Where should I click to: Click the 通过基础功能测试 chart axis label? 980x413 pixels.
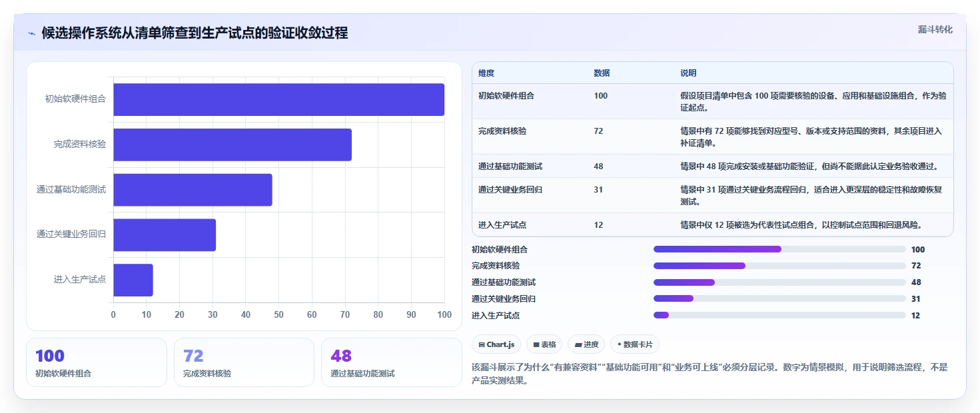pyautogui.click(x=71, y=190)
